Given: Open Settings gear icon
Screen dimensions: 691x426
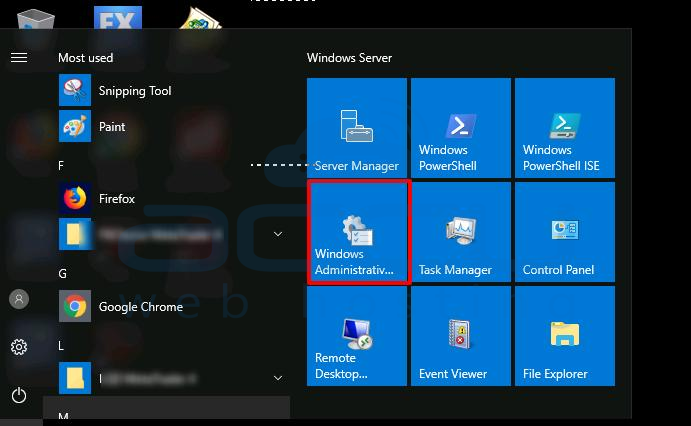Looking at the screenshot, I should pos(19,347).
